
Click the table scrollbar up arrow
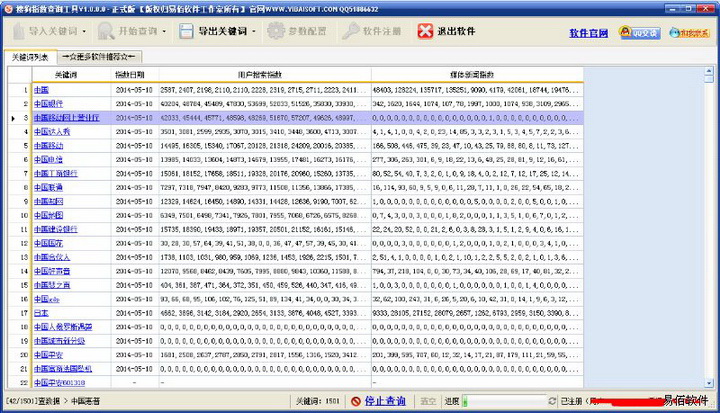tap(709, 71)
